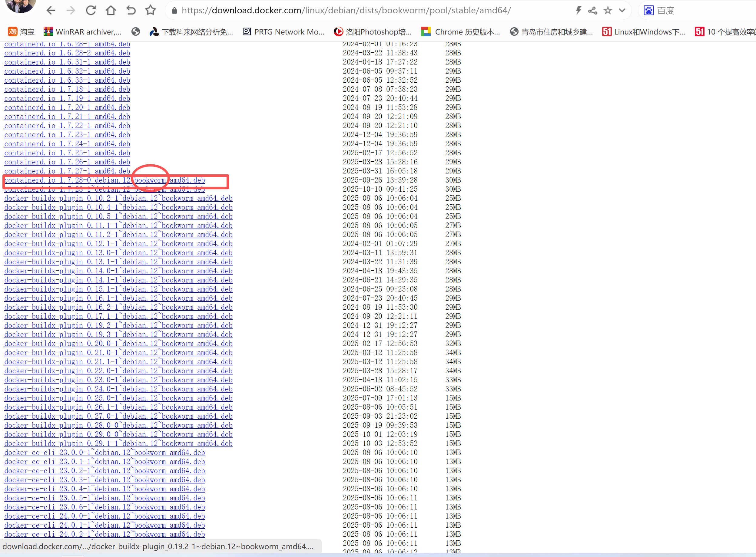Click the user profile avatar
The width and height of the screenshot is (756, 557).
pos(21,5)
